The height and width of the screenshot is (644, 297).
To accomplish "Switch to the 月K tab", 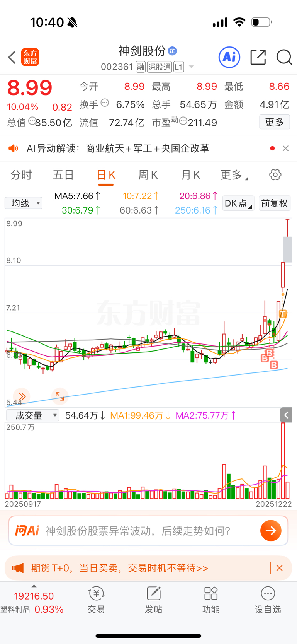I will 191,175.
